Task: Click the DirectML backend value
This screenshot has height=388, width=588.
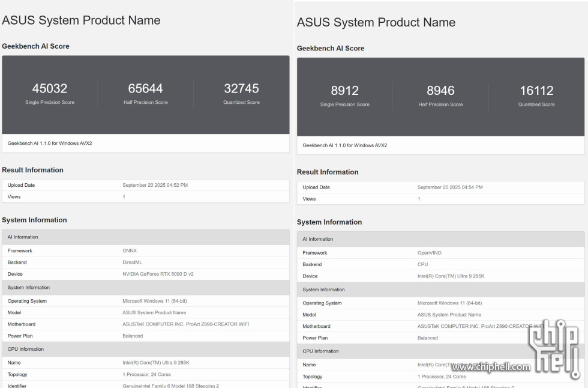Action: click(x=133, y=262)
